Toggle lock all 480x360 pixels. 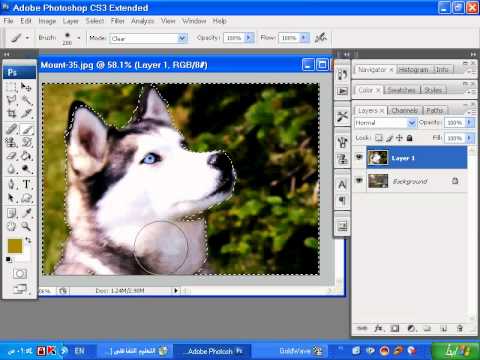(409, 138)
